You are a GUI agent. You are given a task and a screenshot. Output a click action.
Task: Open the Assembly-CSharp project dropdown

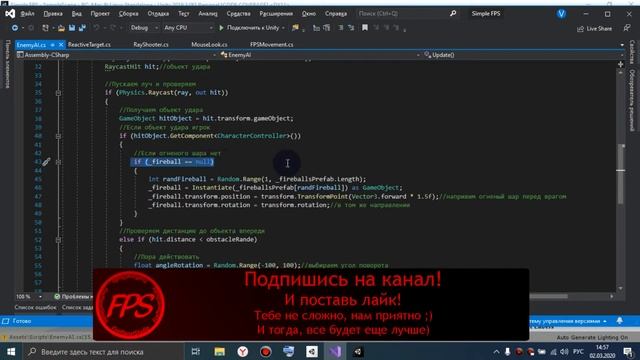coord(116,55)
